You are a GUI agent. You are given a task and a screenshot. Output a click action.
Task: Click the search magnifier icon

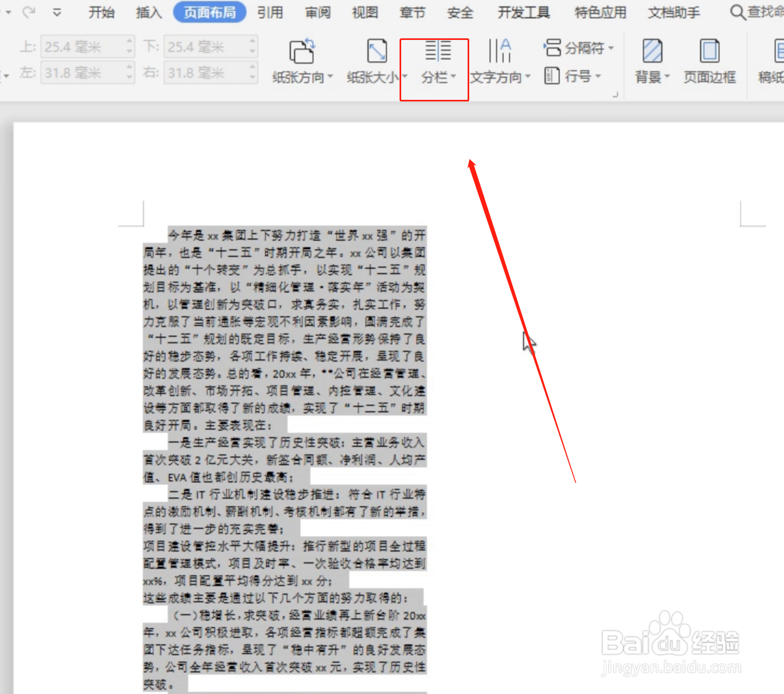738,12
